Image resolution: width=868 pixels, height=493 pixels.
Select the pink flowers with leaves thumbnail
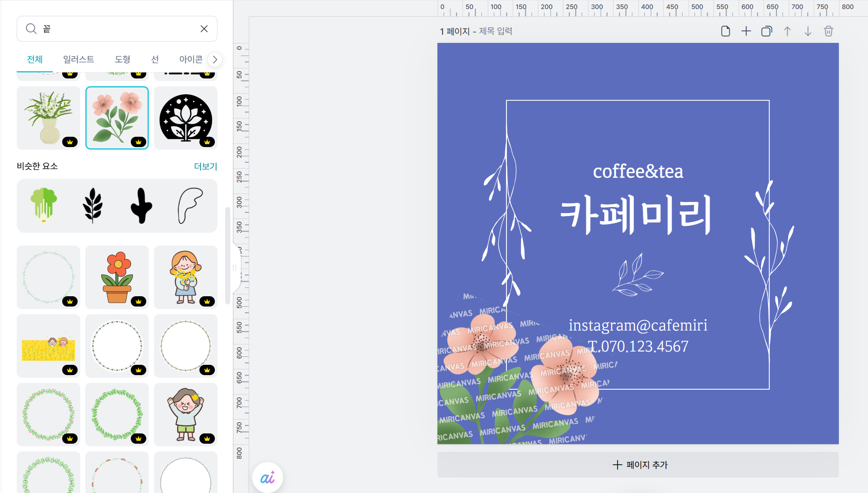(117, 118)
